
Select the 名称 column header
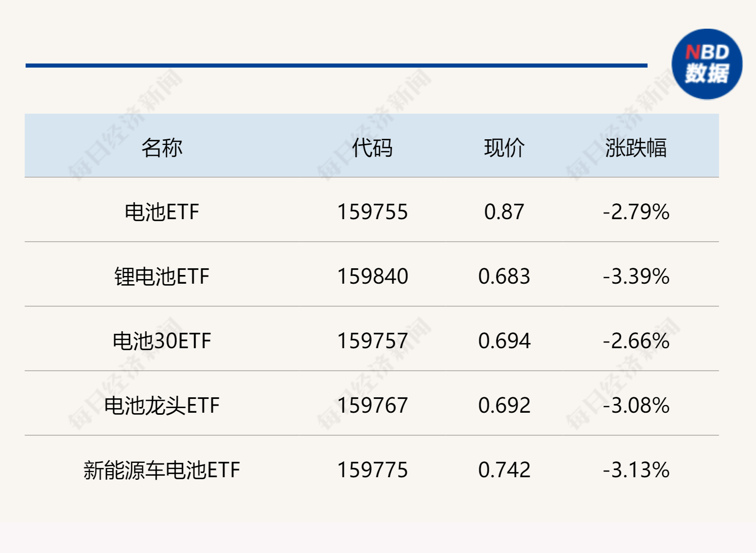pyautogui.click(x=162, y=148)
